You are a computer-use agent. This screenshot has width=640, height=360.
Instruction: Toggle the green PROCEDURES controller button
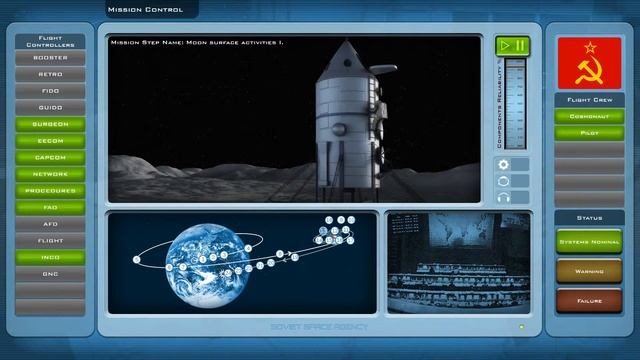50,191
